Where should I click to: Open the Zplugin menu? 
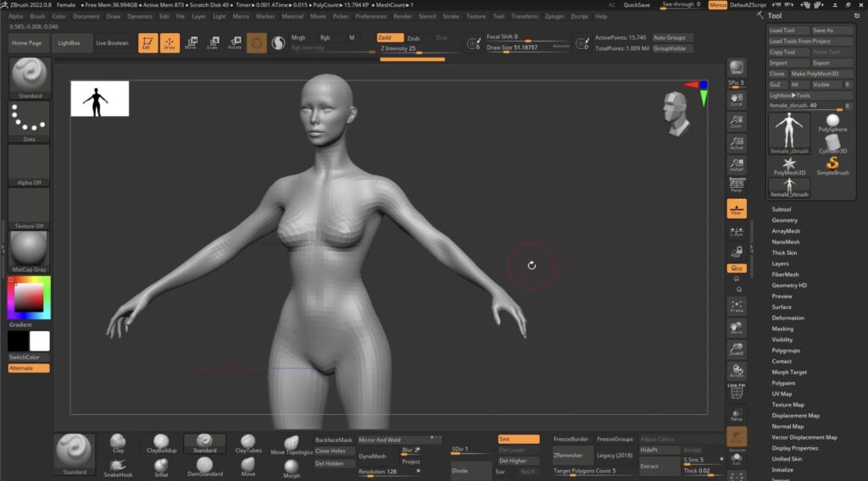tap(554, 16)
